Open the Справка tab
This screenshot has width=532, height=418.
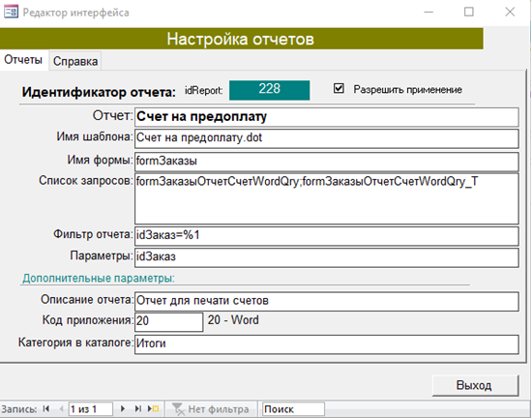click(75, 61)
